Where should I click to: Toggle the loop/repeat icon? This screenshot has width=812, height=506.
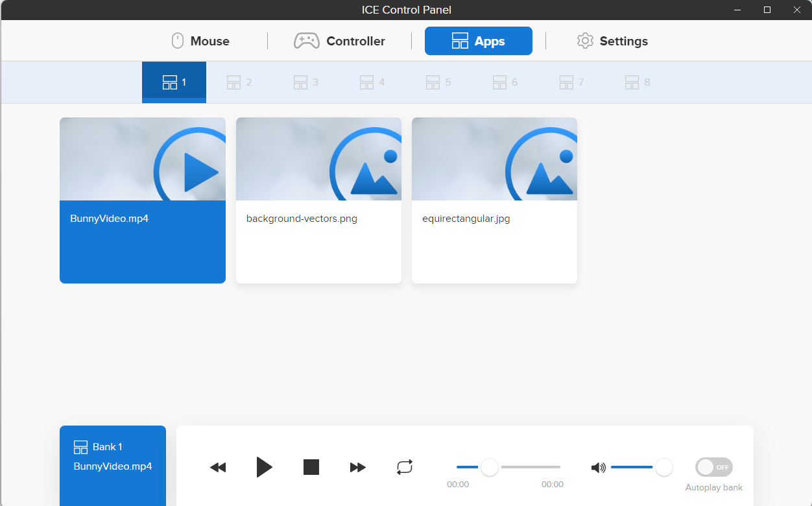click(405, 467)
